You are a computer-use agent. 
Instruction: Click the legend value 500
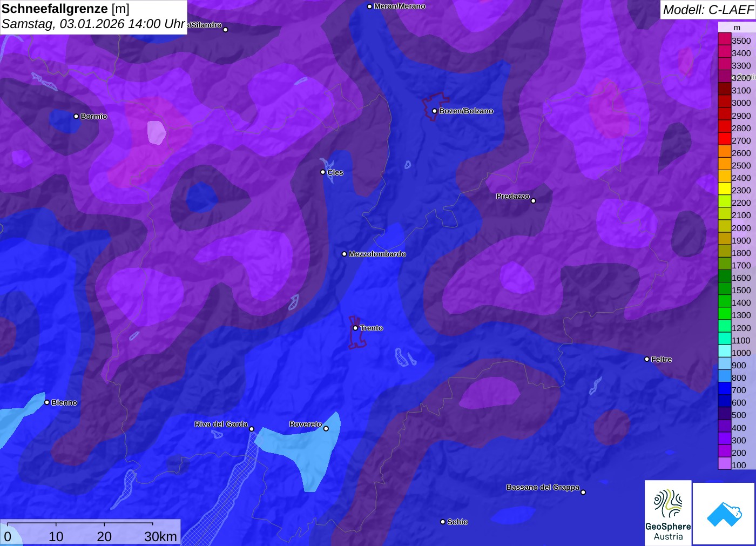pyautogui.click(x=739, y=415)
